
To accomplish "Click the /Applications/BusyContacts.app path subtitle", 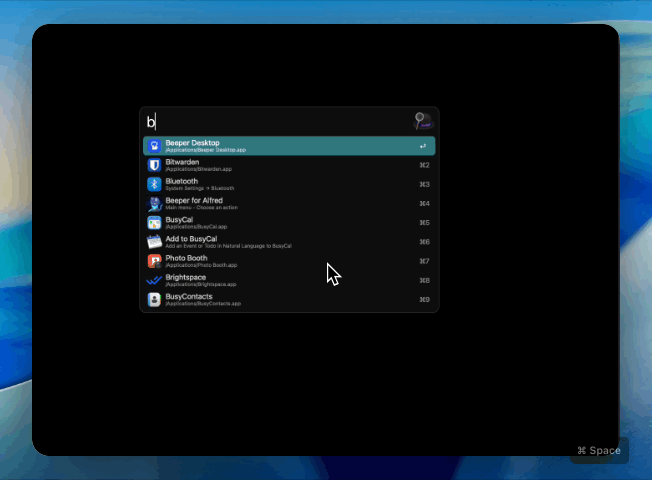I will point(203,304).
